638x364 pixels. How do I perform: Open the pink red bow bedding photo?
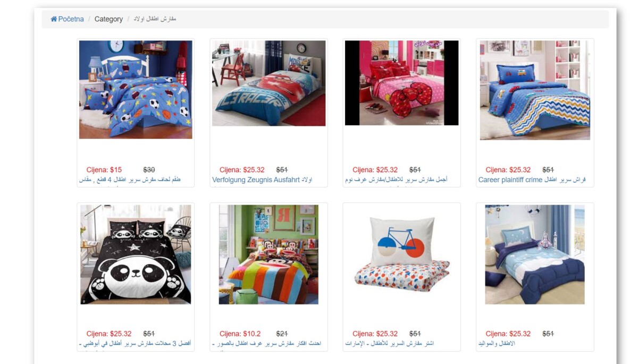coord(401,83)
